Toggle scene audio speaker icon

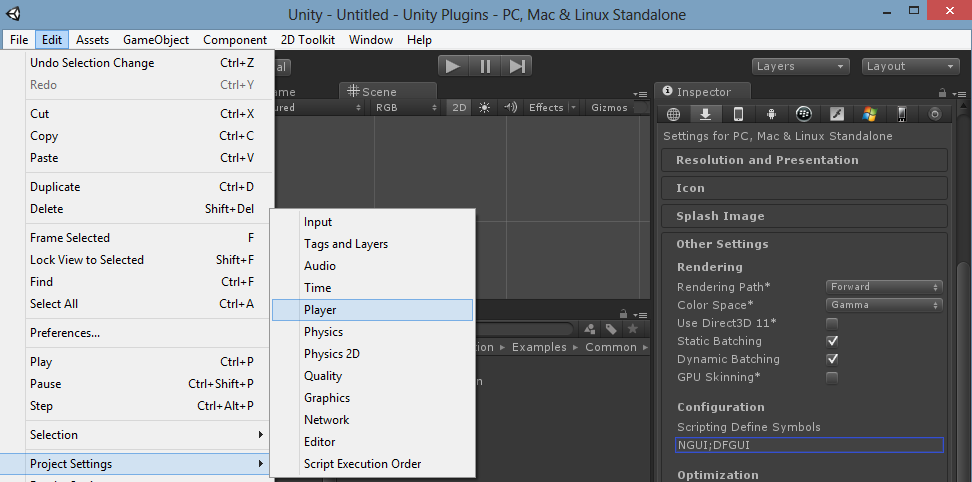tap(510, 107)
